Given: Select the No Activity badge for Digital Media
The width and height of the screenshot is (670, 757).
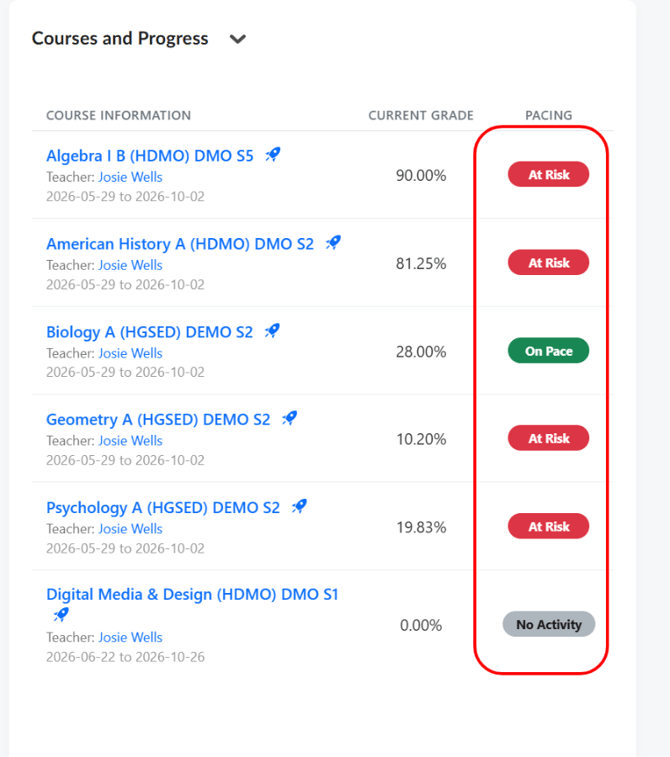Looking at the screenshot, I should (549, 624).
